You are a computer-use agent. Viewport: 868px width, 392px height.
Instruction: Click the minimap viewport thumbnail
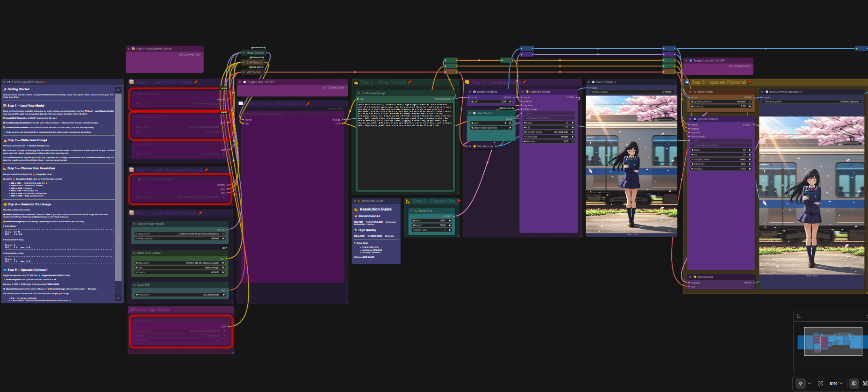[x=832, y=341]
